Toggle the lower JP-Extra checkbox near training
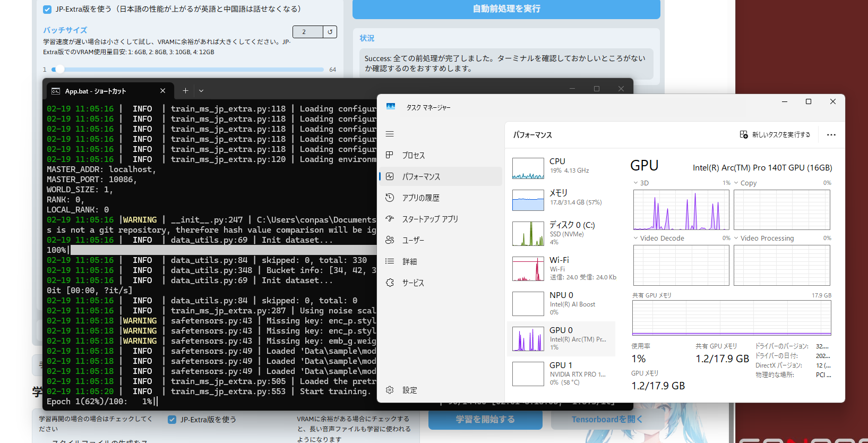This screenshot has height=443, width=868. [x=172, y=420]
